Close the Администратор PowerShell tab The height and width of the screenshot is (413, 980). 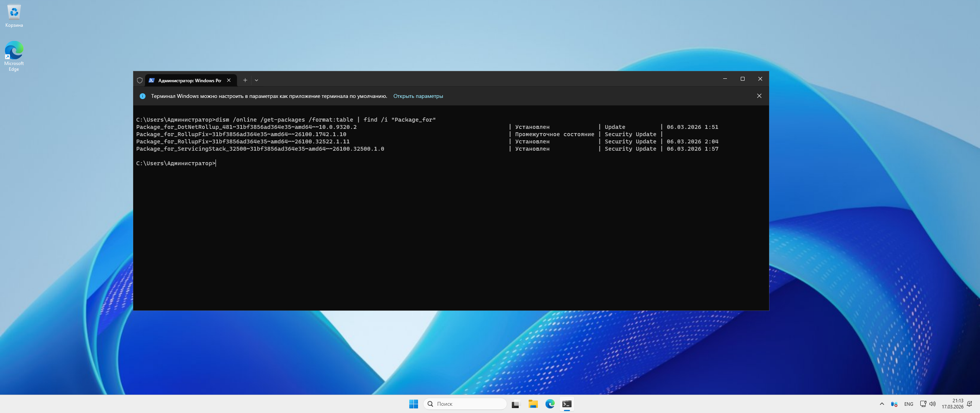click(229, 80)
